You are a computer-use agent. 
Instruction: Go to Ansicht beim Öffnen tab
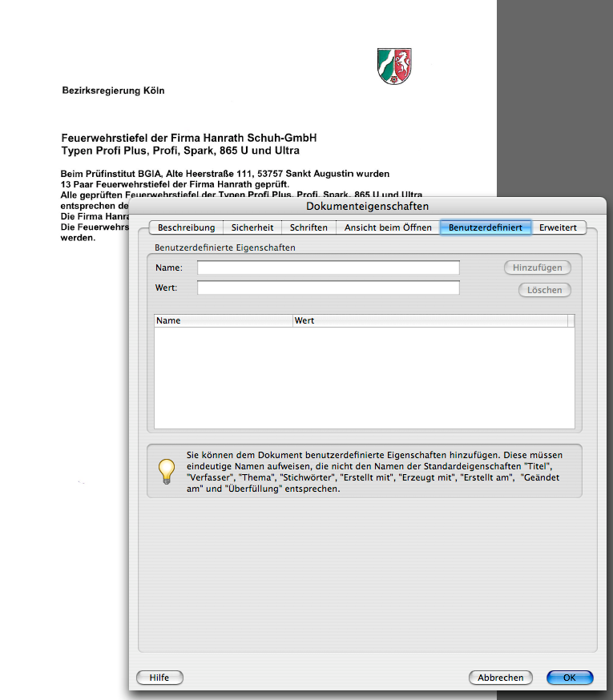point(388,227)
